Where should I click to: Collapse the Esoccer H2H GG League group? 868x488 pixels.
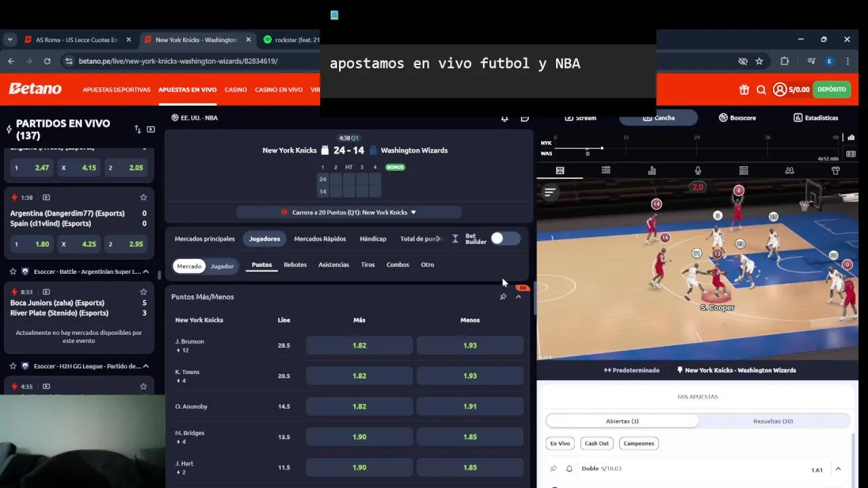click(146, 366)
